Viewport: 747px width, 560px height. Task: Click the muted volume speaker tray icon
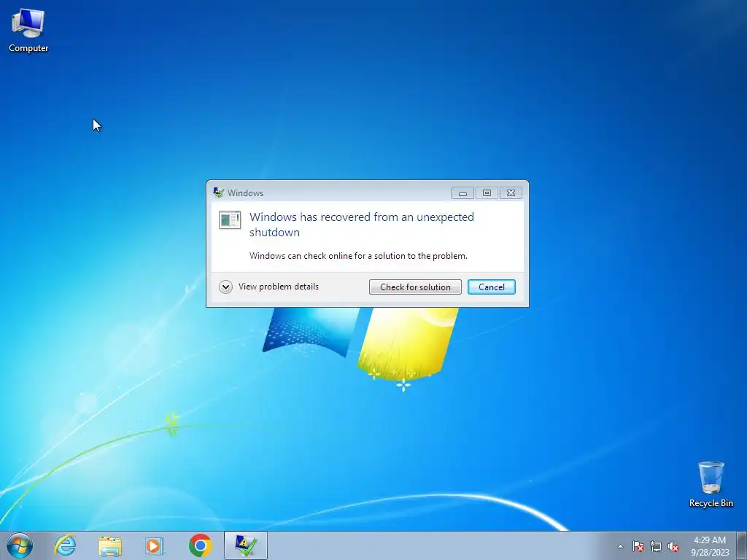click(x=673, y=546)
